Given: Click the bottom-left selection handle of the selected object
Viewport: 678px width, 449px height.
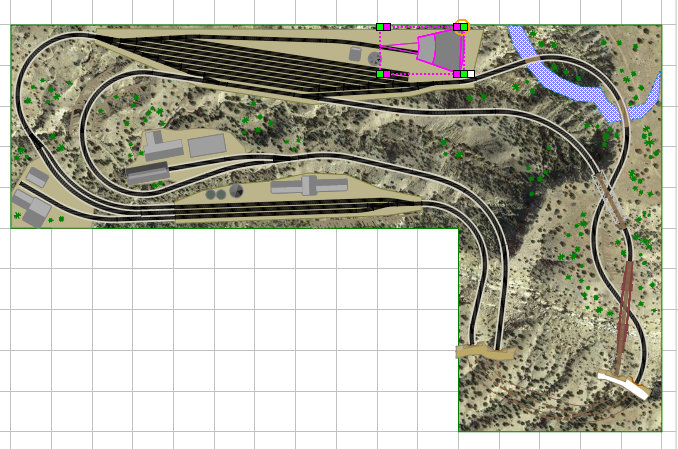Looking at the screenshot, I should (x=383, y=74).
